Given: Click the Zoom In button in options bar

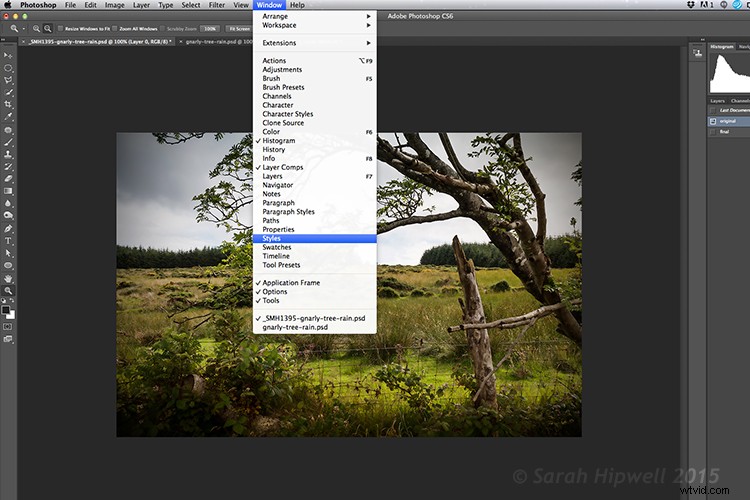Looking at the screenshot, I should point(36,29).
